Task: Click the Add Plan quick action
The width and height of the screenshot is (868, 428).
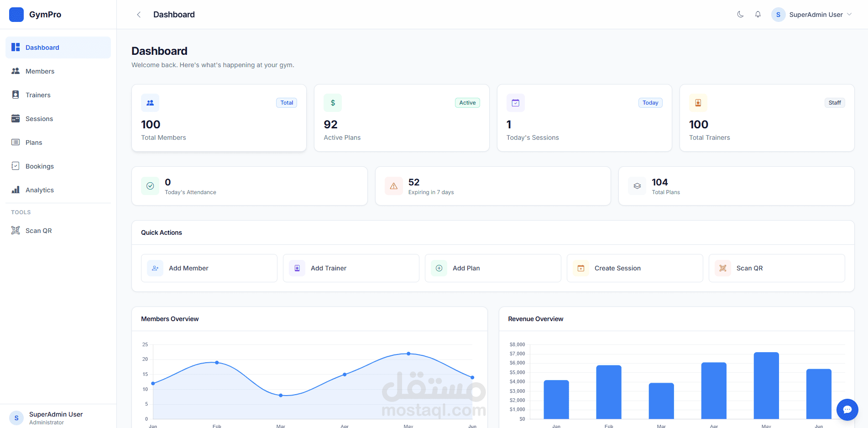Action: (x=493, y=268)
